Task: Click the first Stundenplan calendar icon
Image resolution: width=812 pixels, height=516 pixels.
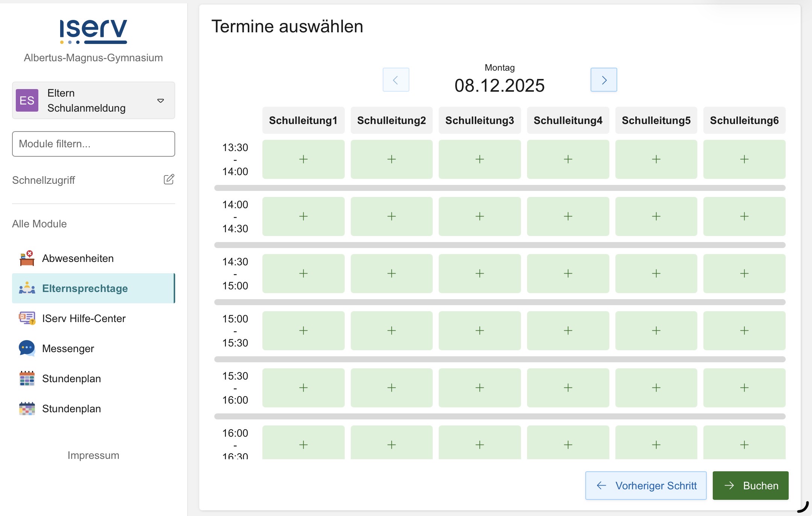Action: (27, 378)
